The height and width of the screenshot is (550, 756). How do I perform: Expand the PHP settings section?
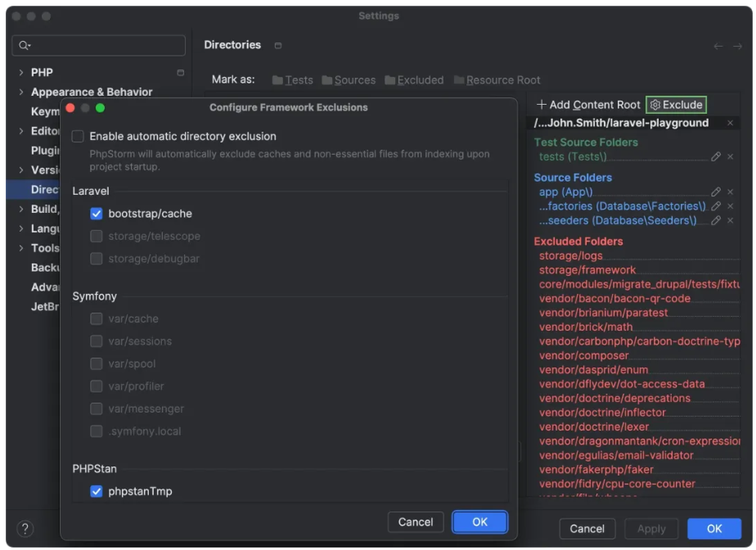(x=21, y=73)
